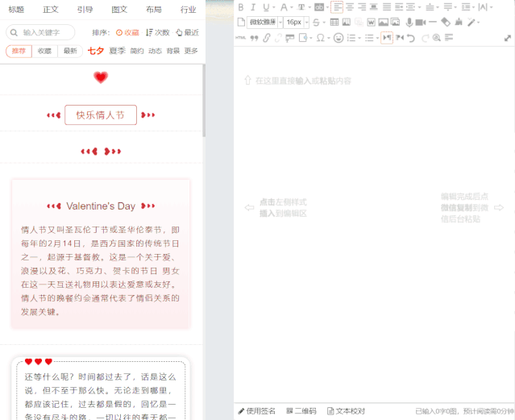This screenshot has width=515, height=420.
Task: Insert a horizontal divider line
Action: (433, 22)
